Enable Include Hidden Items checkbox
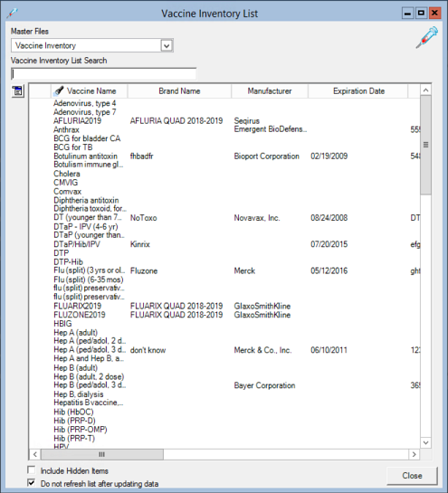This screenshot has width=448, height=493. pyautogui.click(x=31, y=470)
